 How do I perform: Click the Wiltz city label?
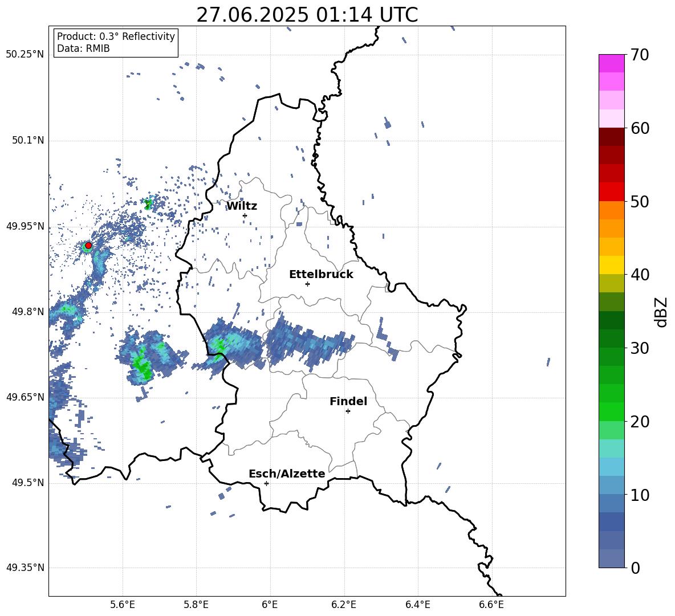pos(242,206)
